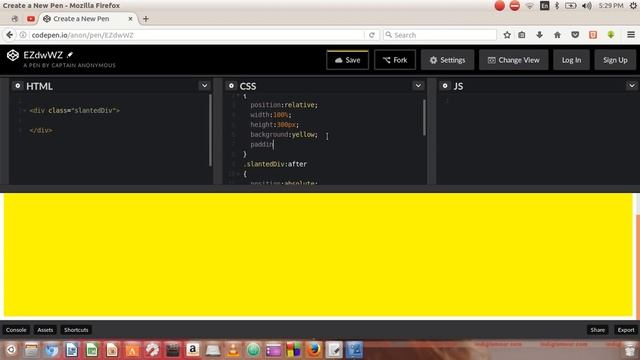Launch VLC media player from dock
The height and width of the screenshot is (360, 640).
(x=233, y=350)
